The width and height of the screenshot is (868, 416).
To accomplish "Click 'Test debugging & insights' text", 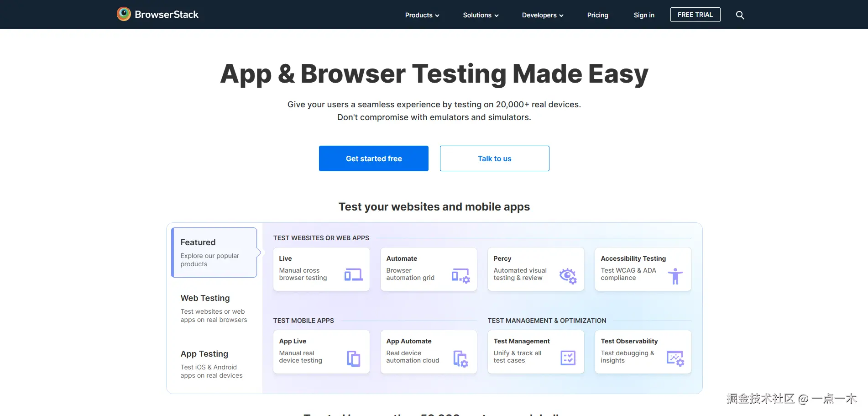I will [x=627, y=357].
